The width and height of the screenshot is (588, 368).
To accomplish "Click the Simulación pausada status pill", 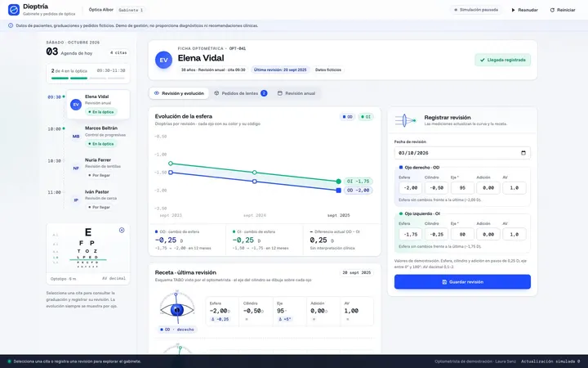I will coord(476,10).
